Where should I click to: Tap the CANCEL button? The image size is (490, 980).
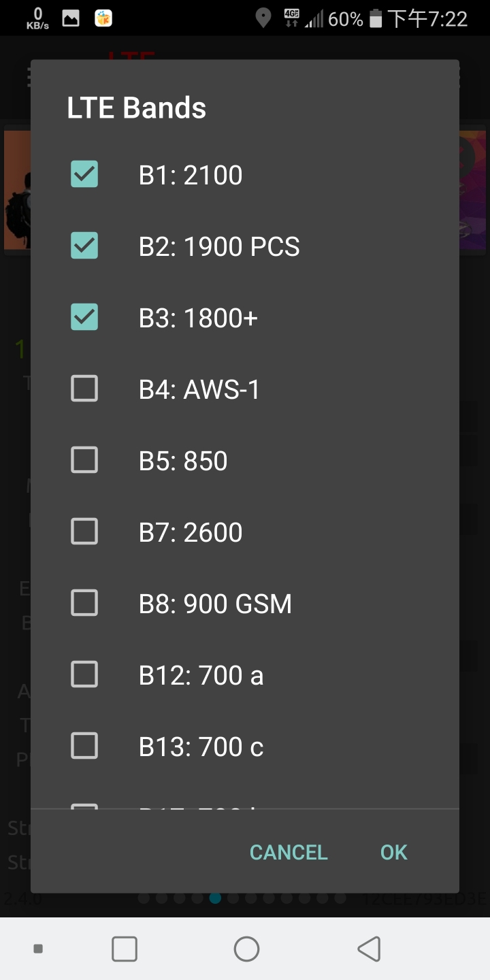pyautogui.click(x=289, y=852)
